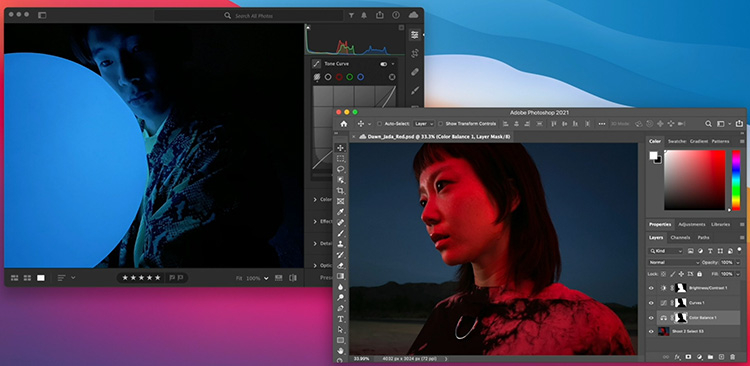750x366 pixels.
Task: Add layer style with fx icon
Action: pyautogui.click(x=677, y=357)
